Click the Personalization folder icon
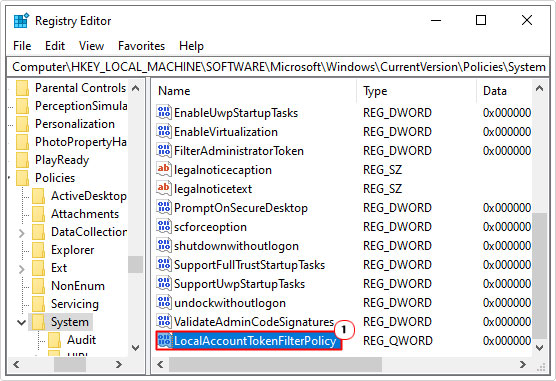Screen dimensions: 556x381 (22, 124)
